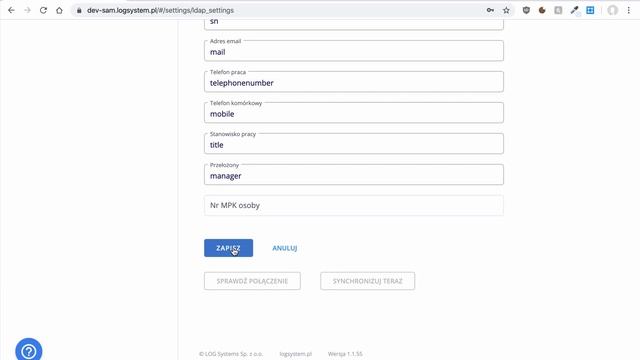Image resolution: width=640 pixels, height=360 pixels.
Task: Save settings with the ZAPISZ button
Action: point(229,248)
